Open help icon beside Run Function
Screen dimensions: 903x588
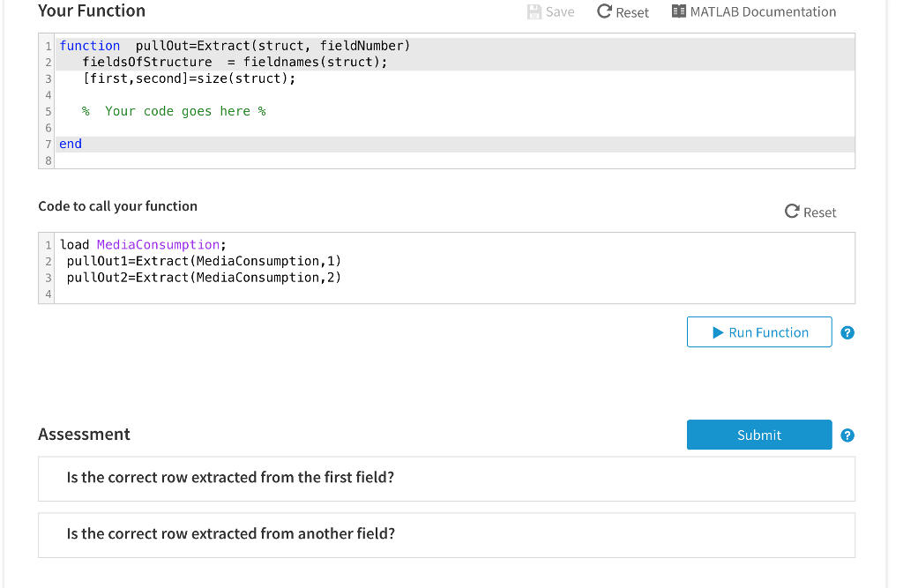coord(847,333)
